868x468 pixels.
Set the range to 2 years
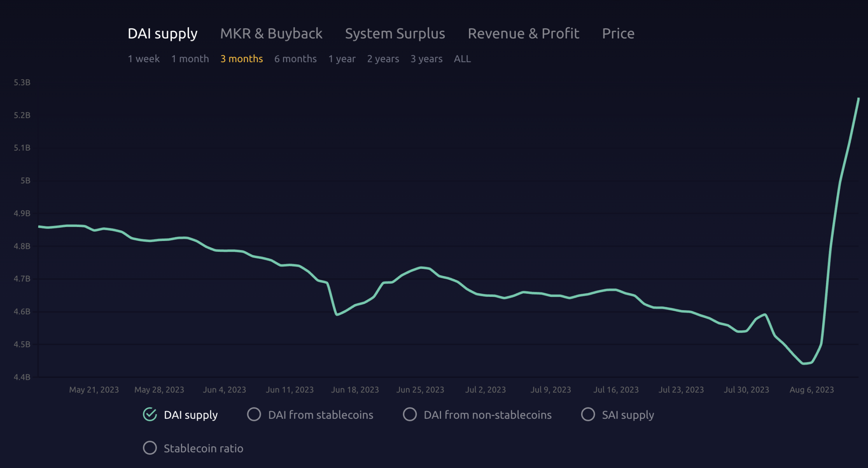tap(383, 59)
